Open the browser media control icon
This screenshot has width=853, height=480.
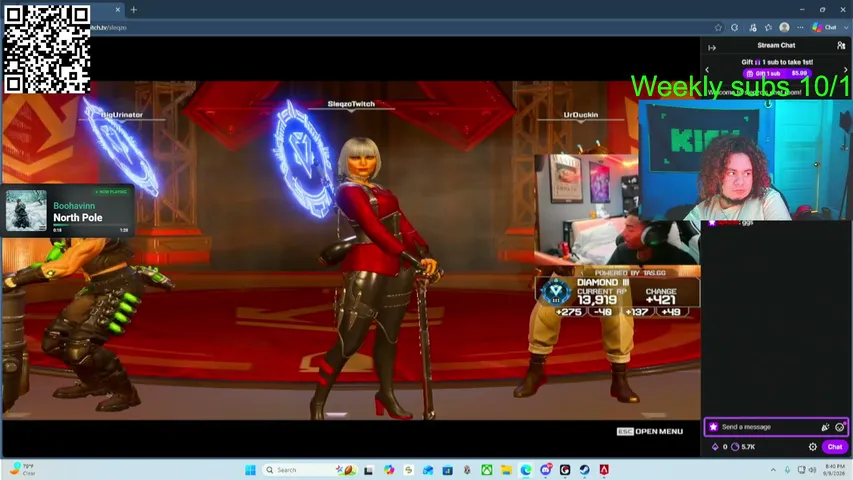pyautogui.click(x=753, y=27)
